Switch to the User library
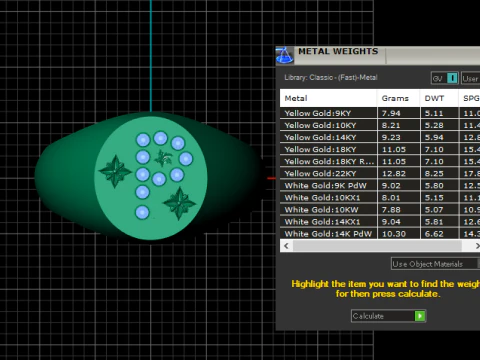This screenshot has width=480, height=360. pyautogui.click(x=471, y=78)
